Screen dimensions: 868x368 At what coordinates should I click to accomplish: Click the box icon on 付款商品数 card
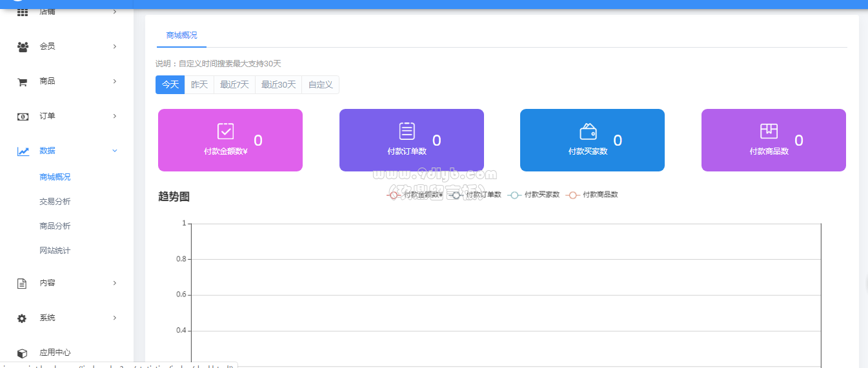pyautogui.click(x=769, y=131)
